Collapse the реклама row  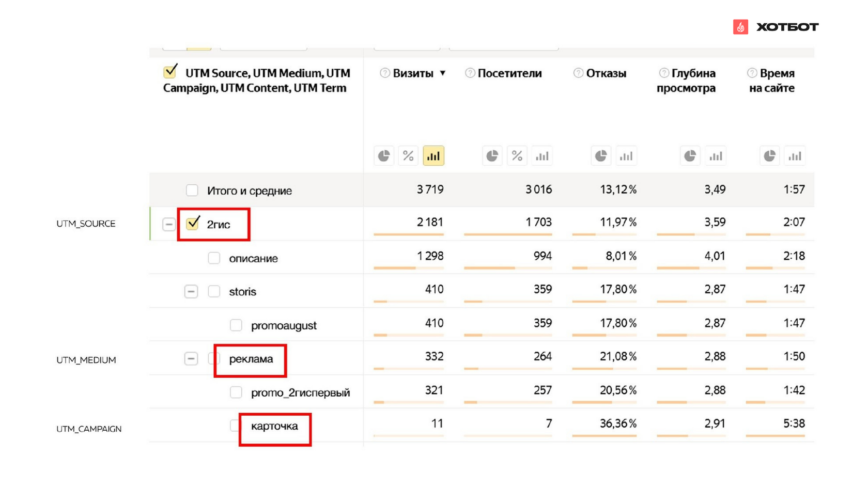click(x=191, y=359)
